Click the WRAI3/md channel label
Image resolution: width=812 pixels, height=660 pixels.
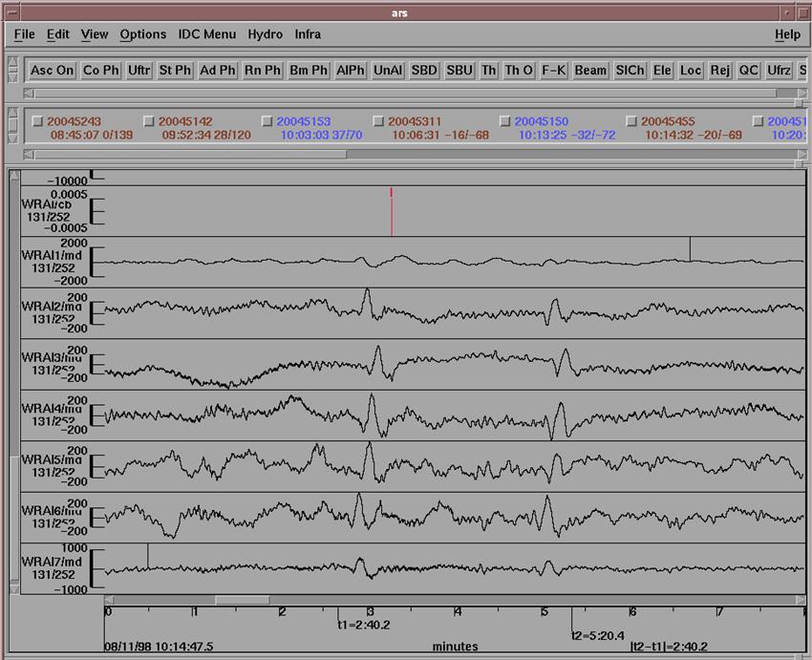pos(53,356)
